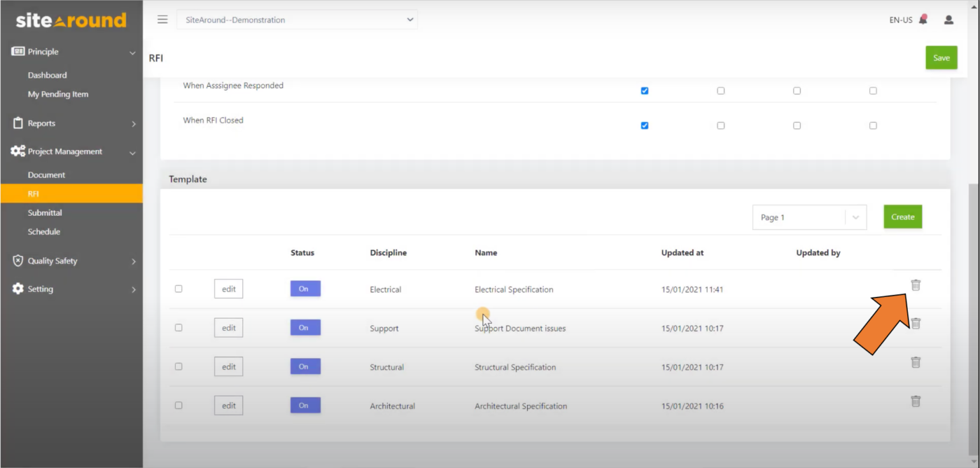The width and height of the screenshot is (980, 468).
Task: Click Create to add a new template
Action: click(x=902, y=216)
